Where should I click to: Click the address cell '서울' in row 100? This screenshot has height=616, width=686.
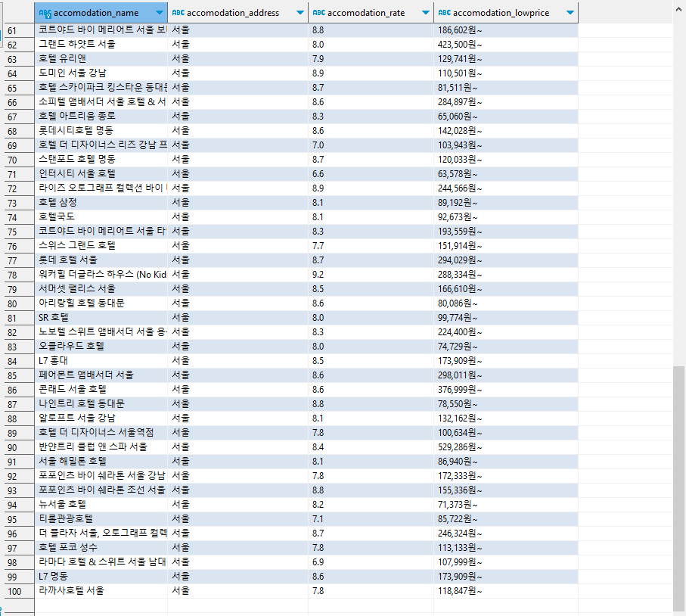click(238, 590)
